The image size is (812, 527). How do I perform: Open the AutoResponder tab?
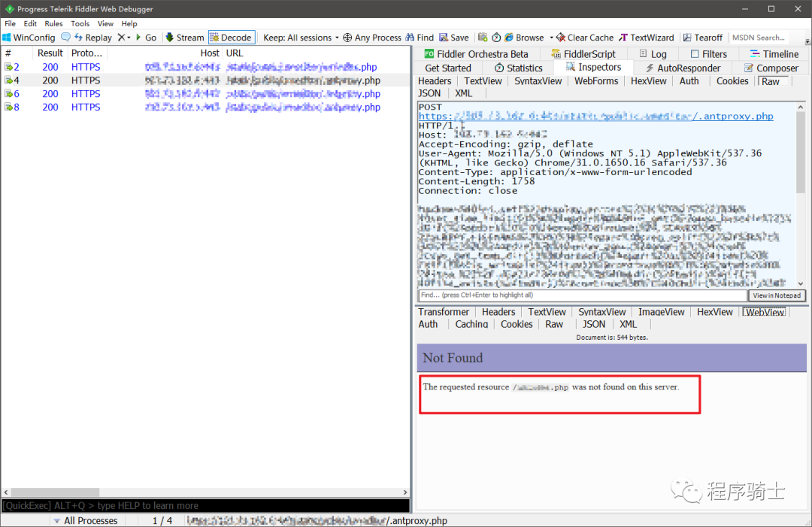[x=683, y=68]
